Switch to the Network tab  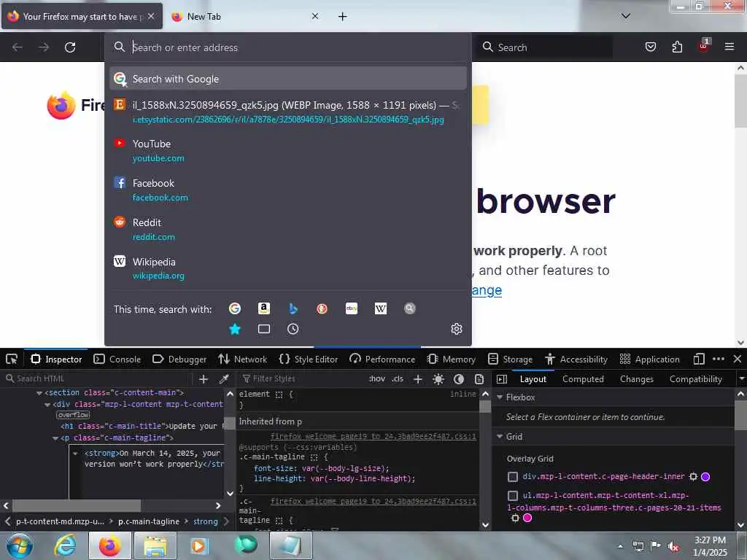[x=242, y=359]
